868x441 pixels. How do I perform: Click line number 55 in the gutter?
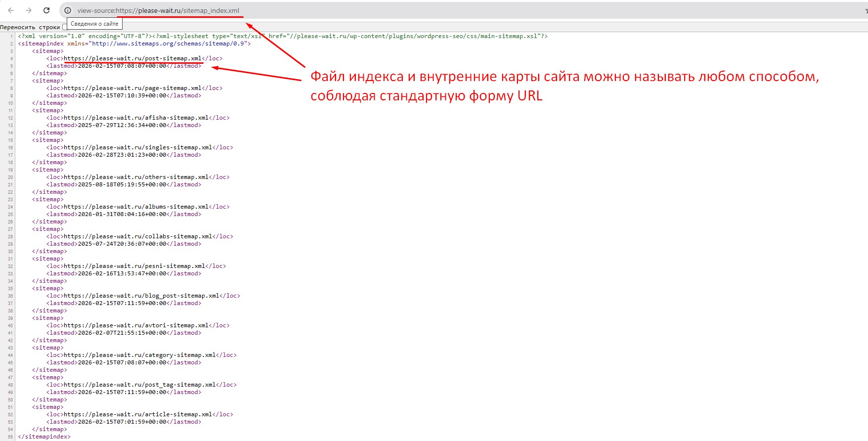click(x=10, y=437)
